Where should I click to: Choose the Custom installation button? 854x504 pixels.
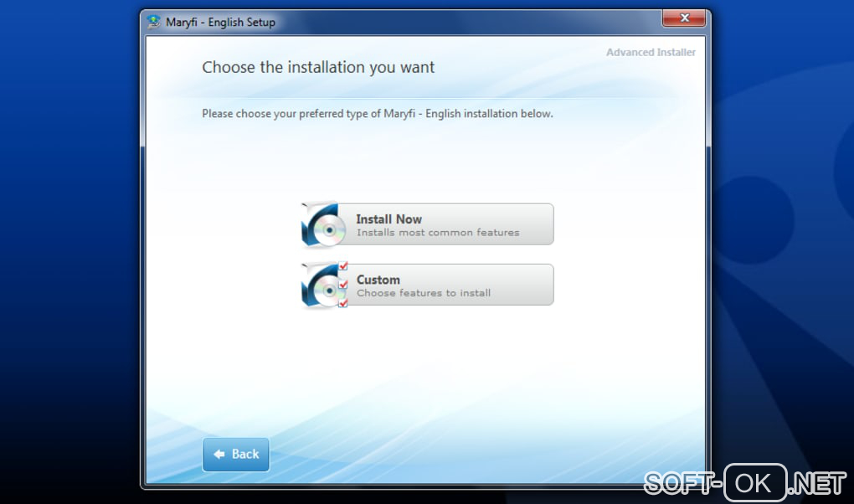point(428,285)
